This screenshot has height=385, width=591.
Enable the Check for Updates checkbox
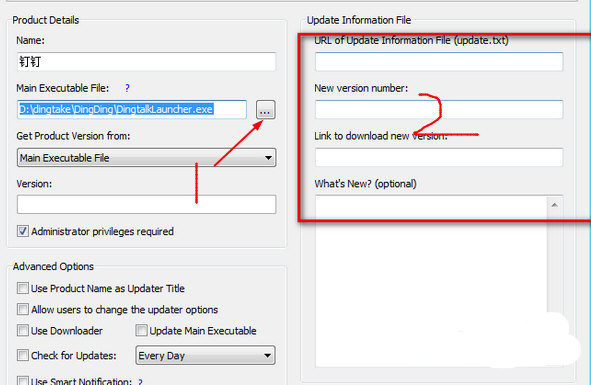[23, 355]
